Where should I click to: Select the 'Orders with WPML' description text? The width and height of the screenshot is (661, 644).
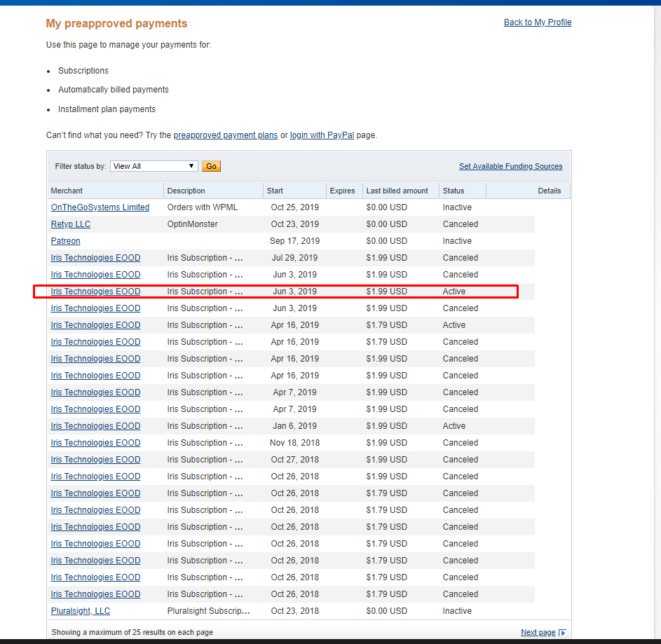203,207
